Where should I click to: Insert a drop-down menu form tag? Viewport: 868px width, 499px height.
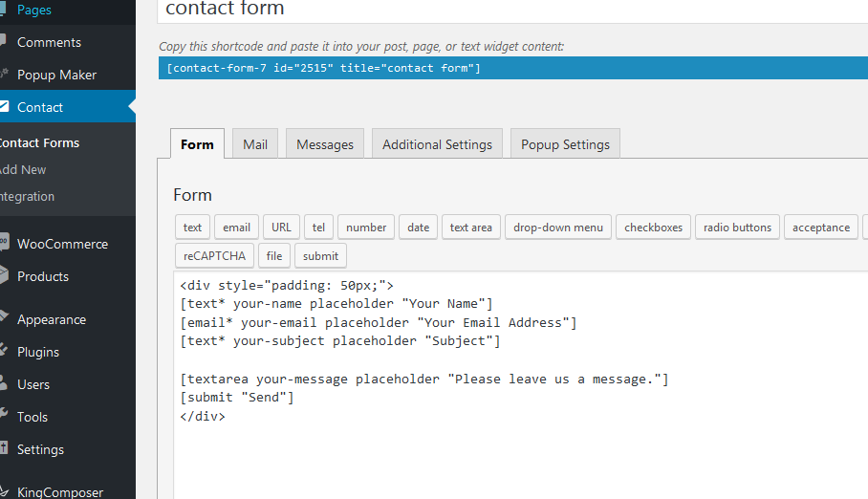tap(558, 228)
